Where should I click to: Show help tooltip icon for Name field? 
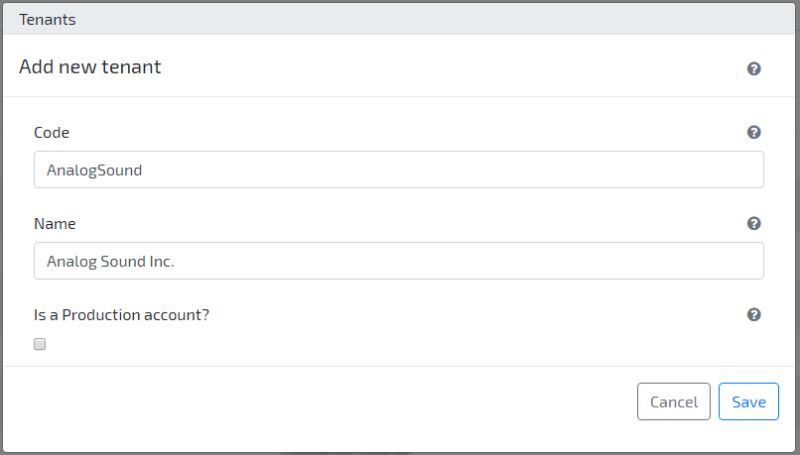pos(754,223)
